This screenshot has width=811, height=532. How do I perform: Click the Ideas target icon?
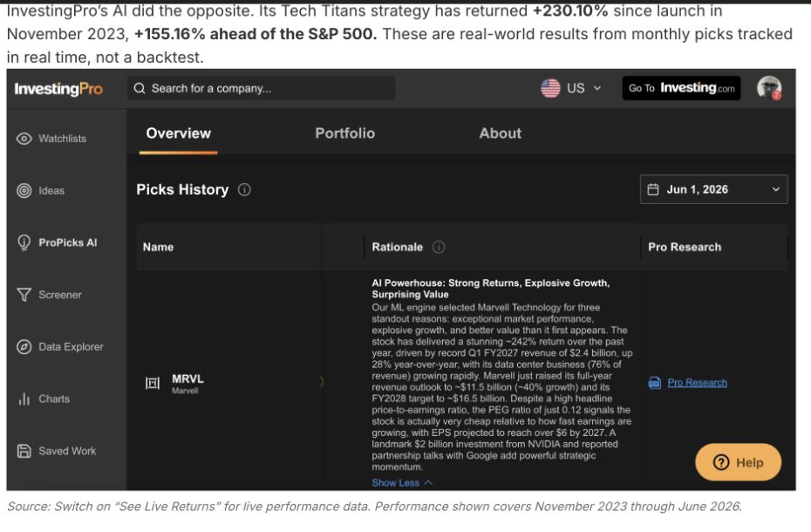tap(24, 190)
